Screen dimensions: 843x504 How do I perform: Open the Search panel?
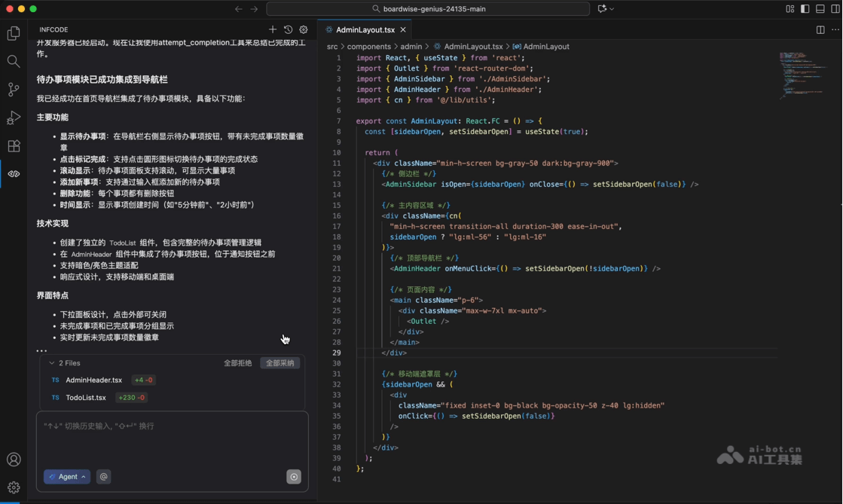(x=13, y=63)
